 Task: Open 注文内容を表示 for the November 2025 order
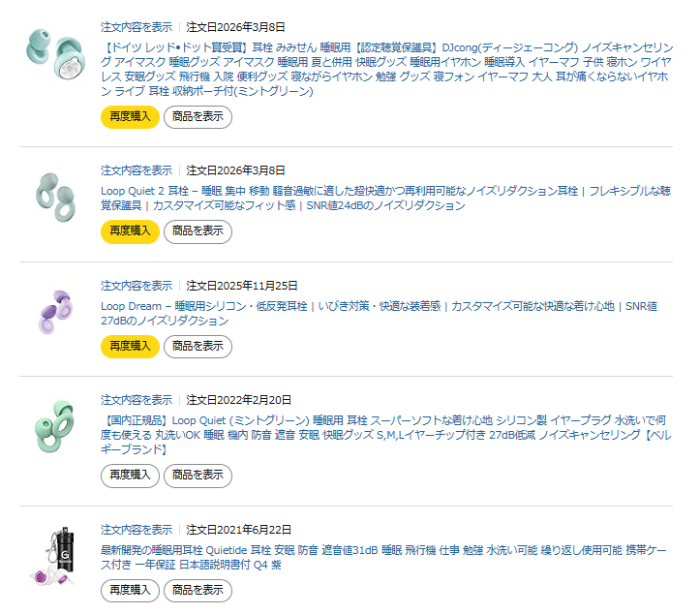coord(137,286)
